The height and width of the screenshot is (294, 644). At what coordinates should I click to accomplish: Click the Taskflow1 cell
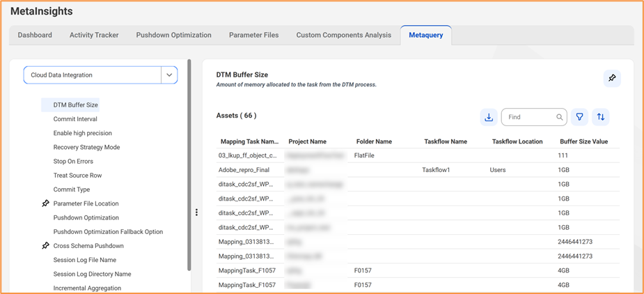click(436, 170)
